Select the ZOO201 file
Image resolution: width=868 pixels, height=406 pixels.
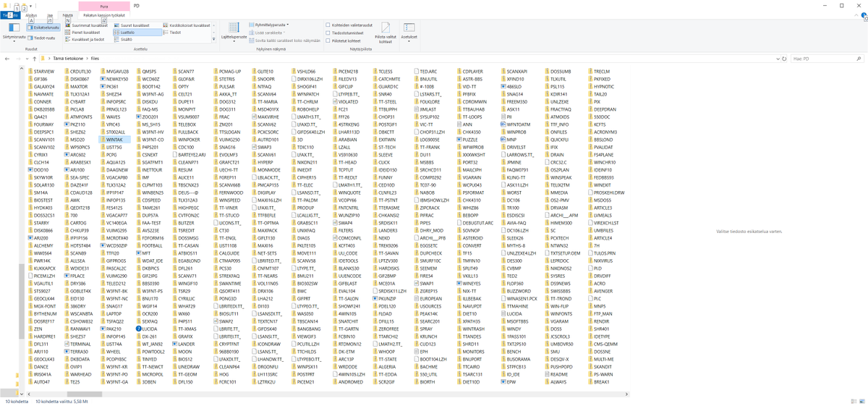coord(147,117)
